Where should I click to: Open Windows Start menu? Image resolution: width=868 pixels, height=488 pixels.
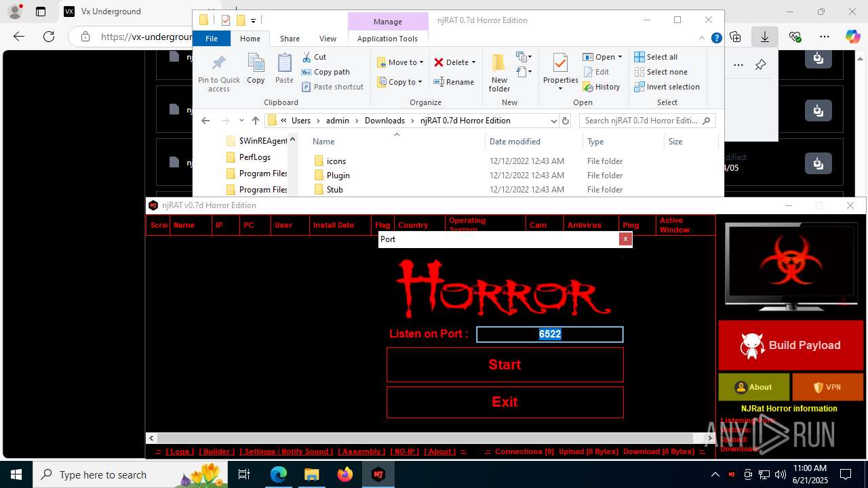point(16,474)
